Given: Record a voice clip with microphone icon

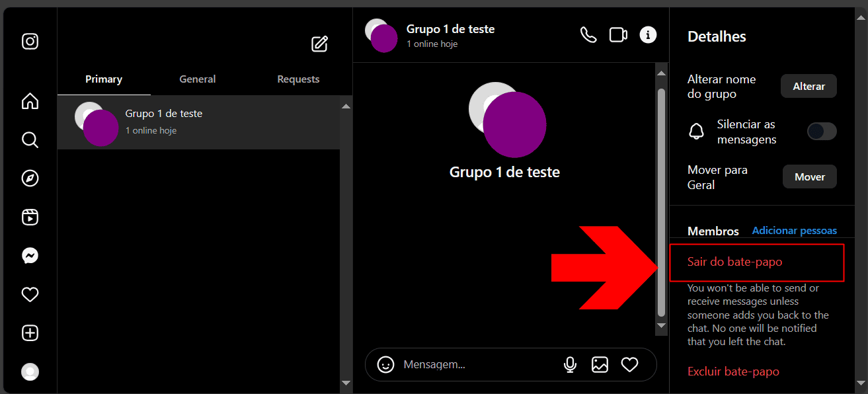Looking at the screenshot, I should [570, 364].
